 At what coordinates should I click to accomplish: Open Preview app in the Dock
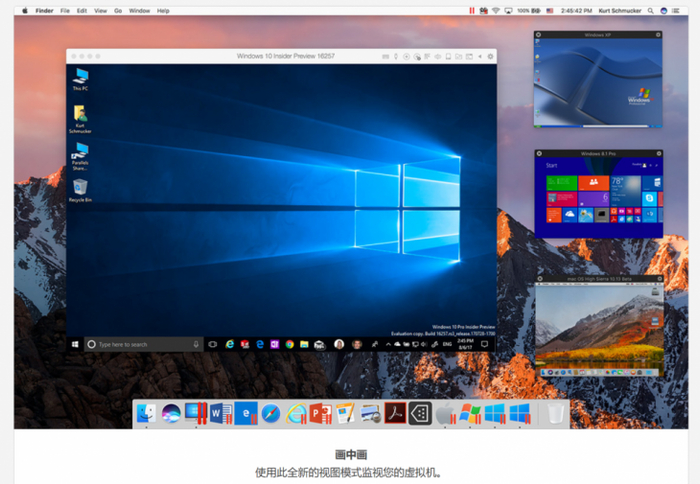coord(371,413)
